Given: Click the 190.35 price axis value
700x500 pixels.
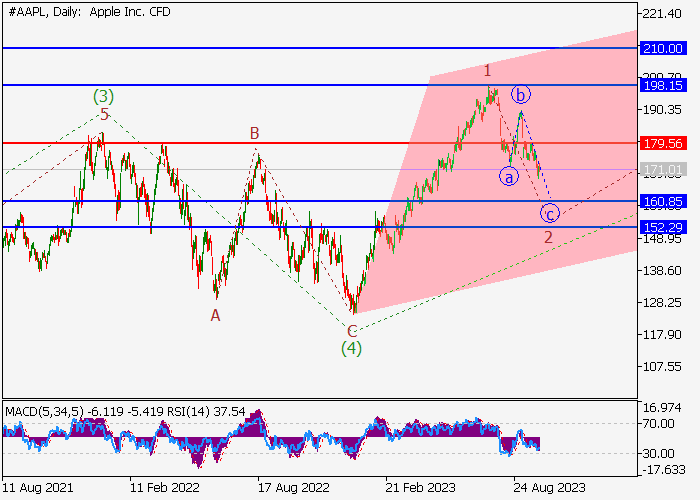Looking at the screenshot, I should pyautogui.click(x=662, y=110).
